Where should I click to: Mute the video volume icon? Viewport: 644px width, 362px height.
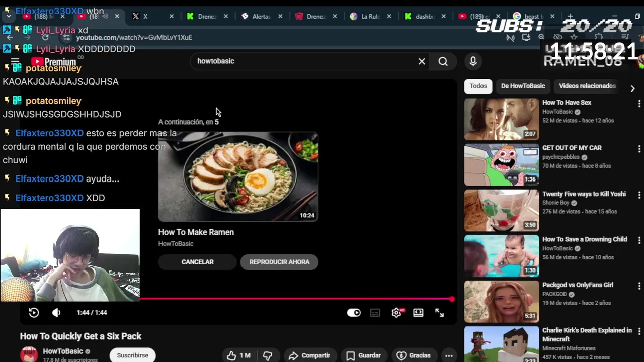click(56, 313)
